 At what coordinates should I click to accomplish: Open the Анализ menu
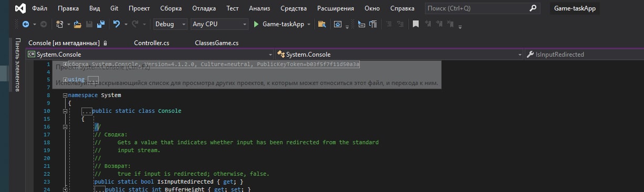[259, 9]
